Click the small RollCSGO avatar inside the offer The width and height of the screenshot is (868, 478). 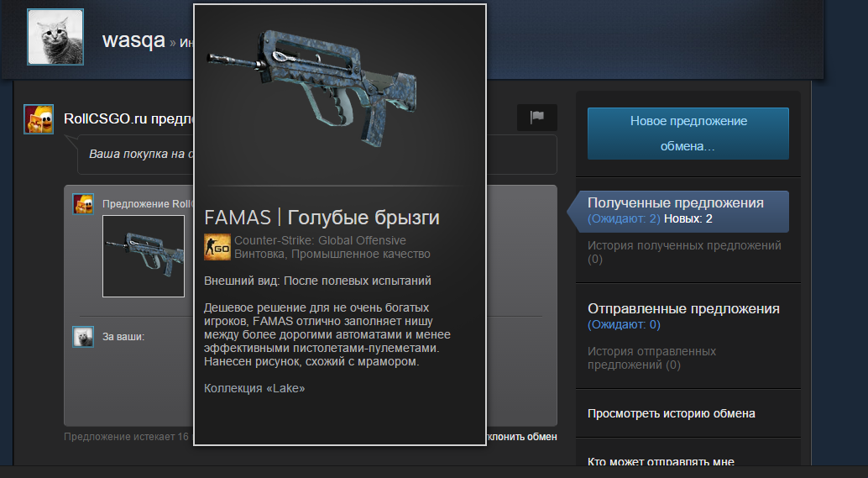coord(84,204)
